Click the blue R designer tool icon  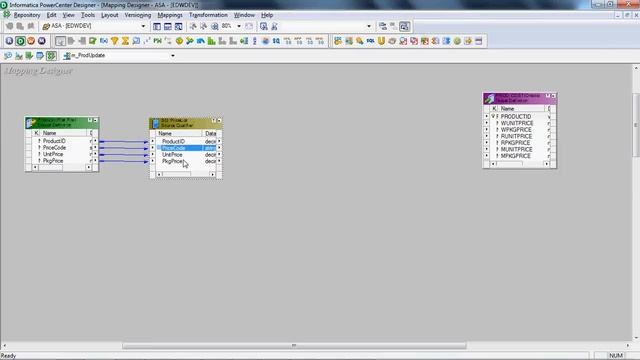click(x=9, y=41)
